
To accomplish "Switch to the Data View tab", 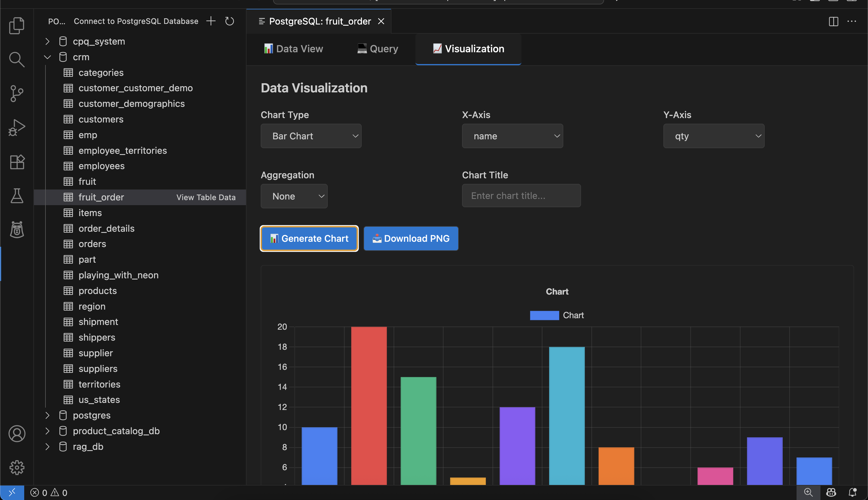I will pyautogui.click(x=294, y=49).
